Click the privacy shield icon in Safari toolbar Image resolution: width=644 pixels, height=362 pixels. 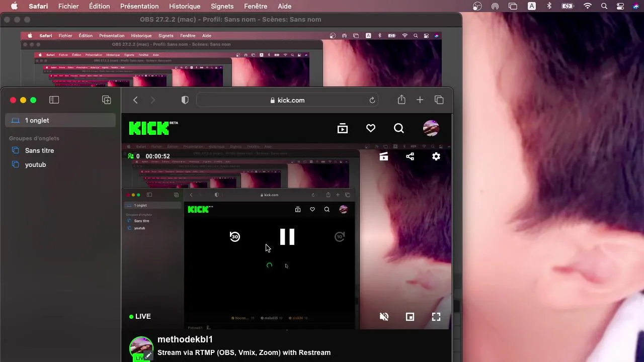pyautogui.click(x=185, y=100)
